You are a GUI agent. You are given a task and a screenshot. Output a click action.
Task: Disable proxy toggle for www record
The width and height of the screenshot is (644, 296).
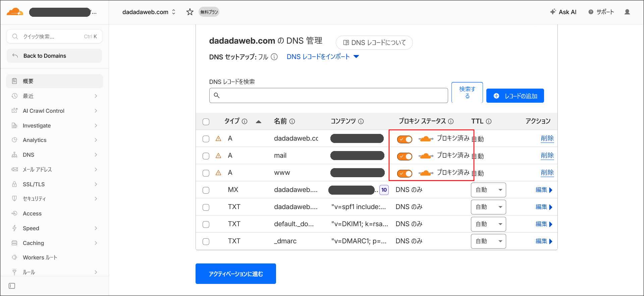(405, 174)
